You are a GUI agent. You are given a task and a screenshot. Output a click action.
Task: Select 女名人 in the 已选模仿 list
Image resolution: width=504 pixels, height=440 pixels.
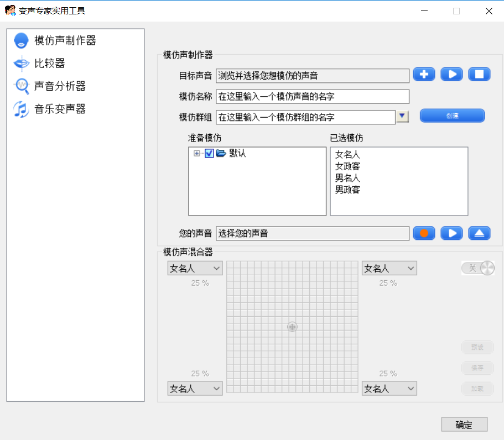tap(347, 154)
